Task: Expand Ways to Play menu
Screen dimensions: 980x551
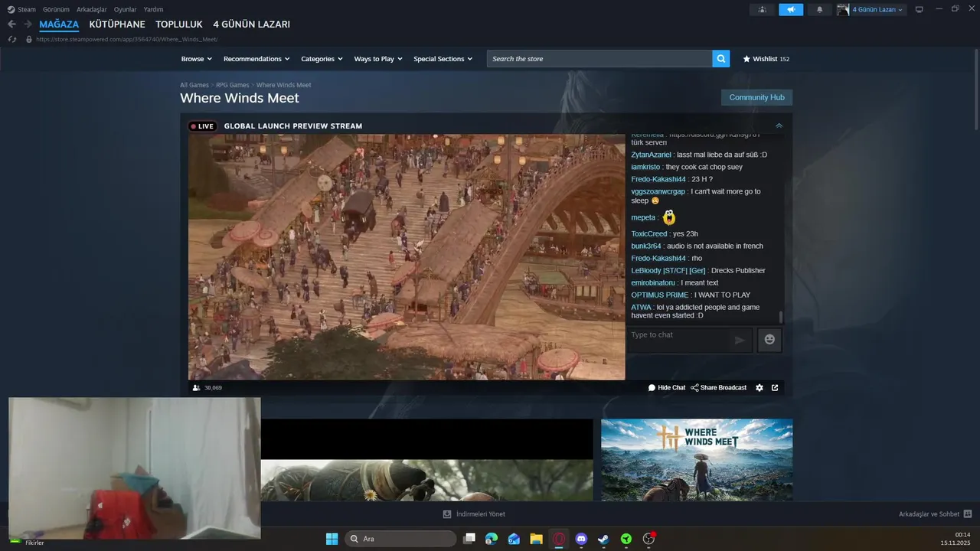Action: pos(378,59)
